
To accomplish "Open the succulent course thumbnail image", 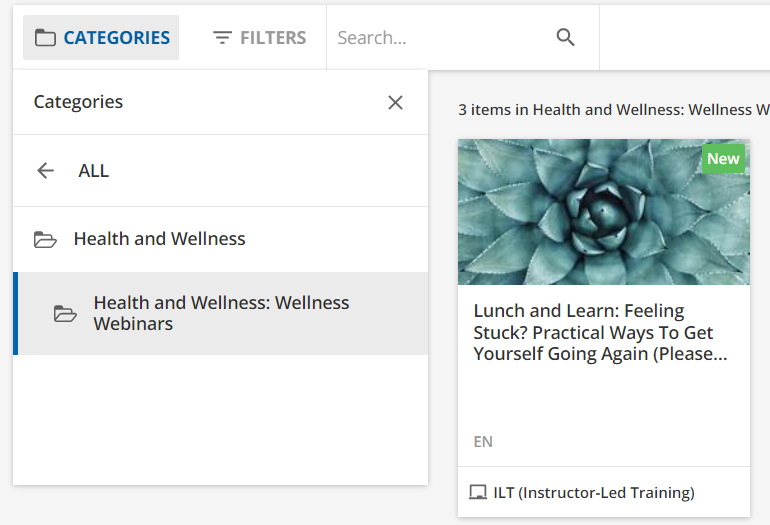I will (x=604, y=212).
